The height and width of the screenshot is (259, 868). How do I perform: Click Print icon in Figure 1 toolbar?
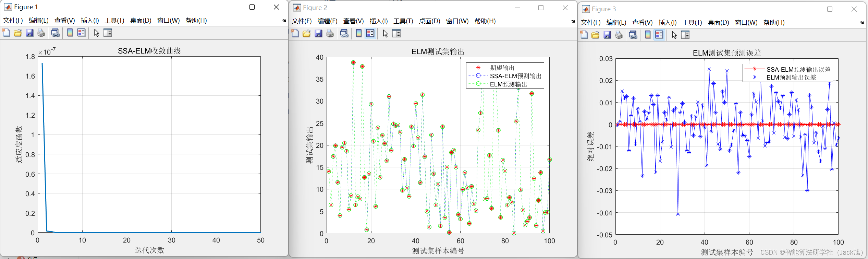[x=41, y=33]
